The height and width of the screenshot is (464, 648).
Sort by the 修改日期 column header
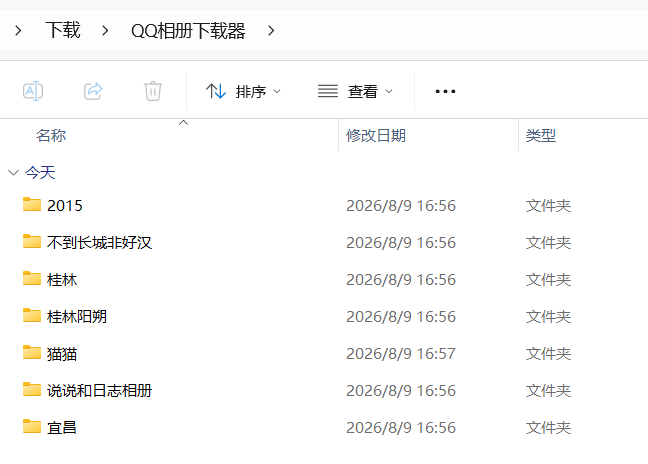point(376,136)
